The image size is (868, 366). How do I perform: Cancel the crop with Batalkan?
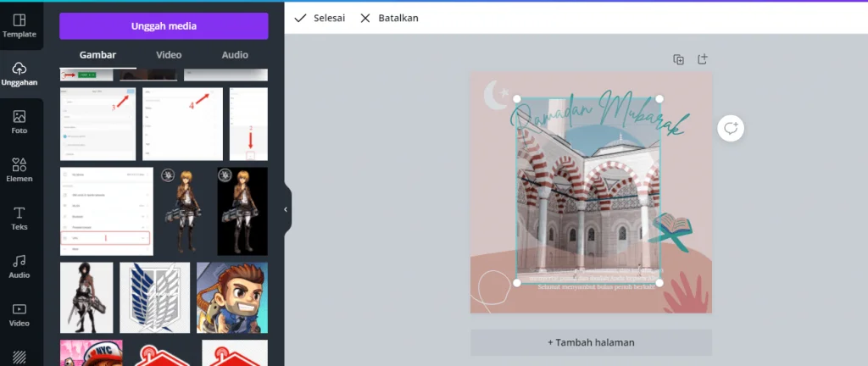[389, 18]
